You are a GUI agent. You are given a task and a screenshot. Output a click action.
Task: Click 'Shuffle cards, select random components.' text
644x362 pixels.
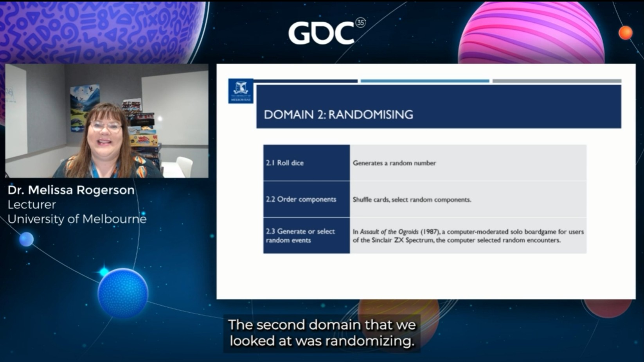[412, 199]
